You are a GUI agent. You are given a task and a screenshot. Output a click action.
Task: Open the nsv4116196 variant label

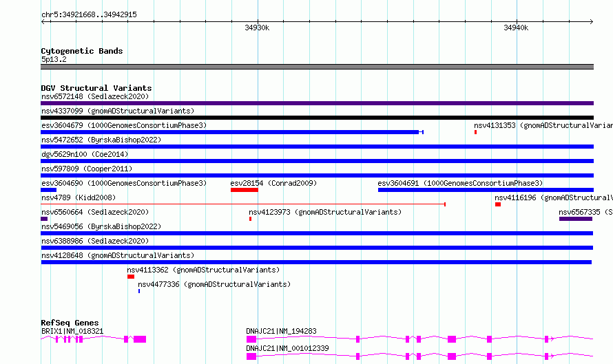pos(554,197)
